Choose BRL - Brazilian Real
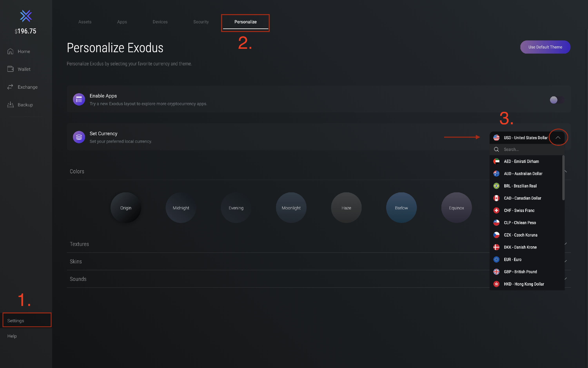The width and height of the screenshot is (588, 368). (526, 186)
